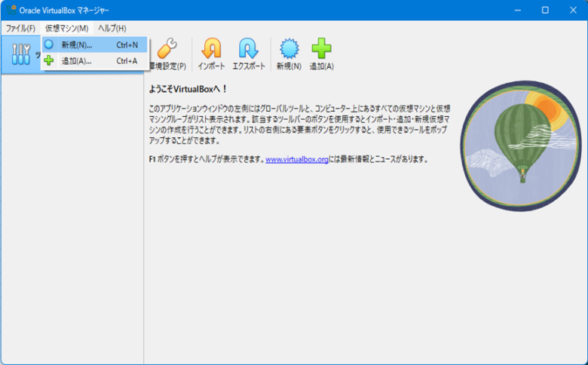The height and width of the screenshot is (365, 588).
Task: Click the hot air balloon welcome illustration
Action: 521,146
